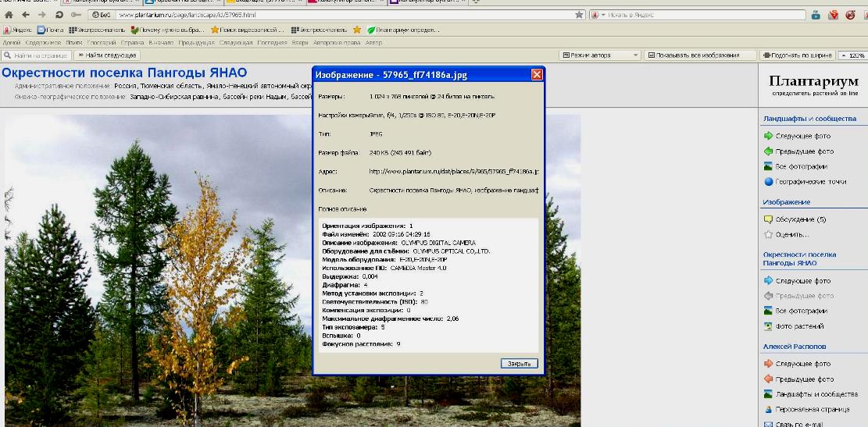Viewport: 868px width, 427px height.
Task: Bookmark page with the star icon
Action: [579, 15]
